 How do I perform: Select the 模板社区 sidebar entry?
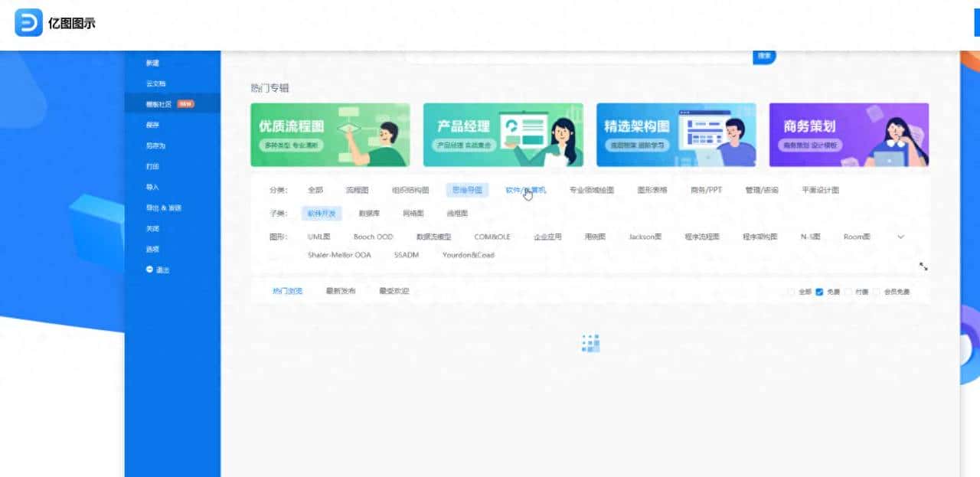tap(158, 103)
